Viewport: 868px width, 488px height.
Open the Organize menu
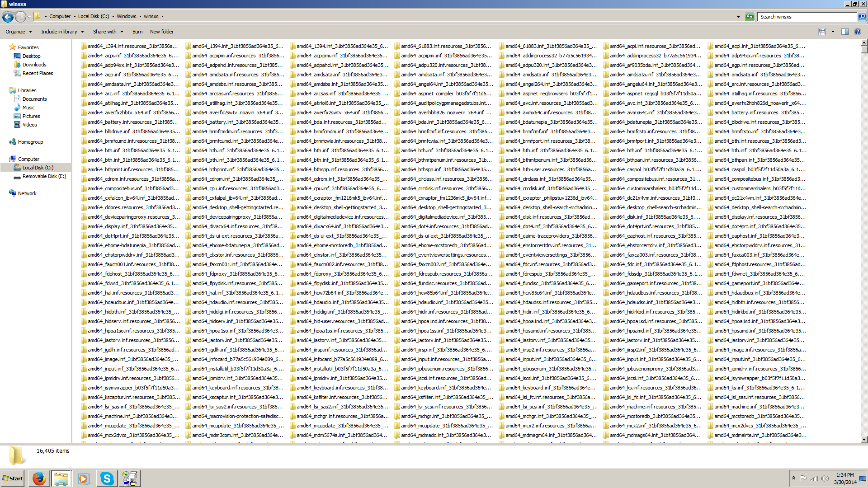pyautogui.click(x=19, y=32)
